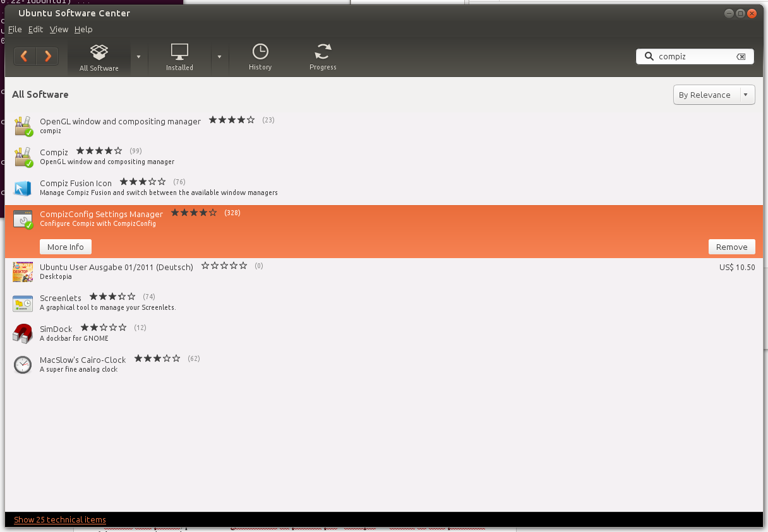Open the All Software section
The width and height of the screenshot is (768, 532).
pos(99,57)
